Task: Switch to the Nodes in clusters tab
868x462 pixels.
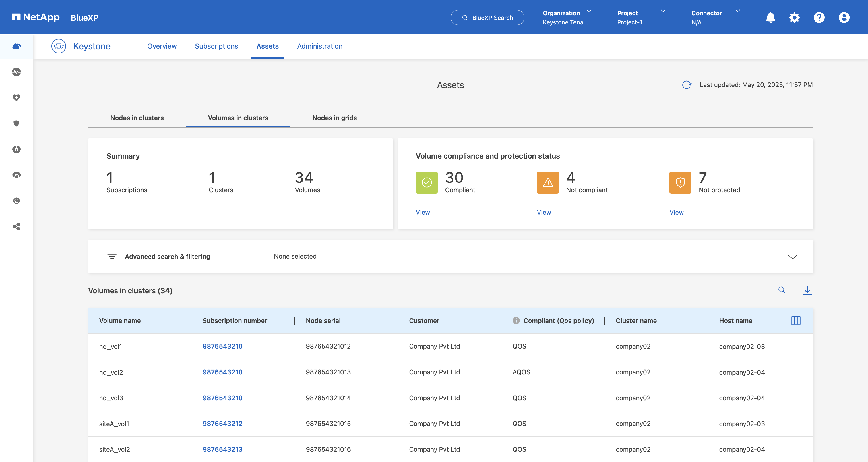Action: tap(137, 118)
